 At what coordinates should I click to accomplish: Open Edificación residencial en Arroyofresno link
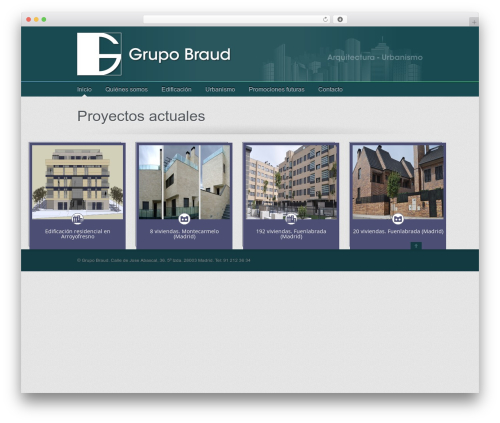pos(77,234)
